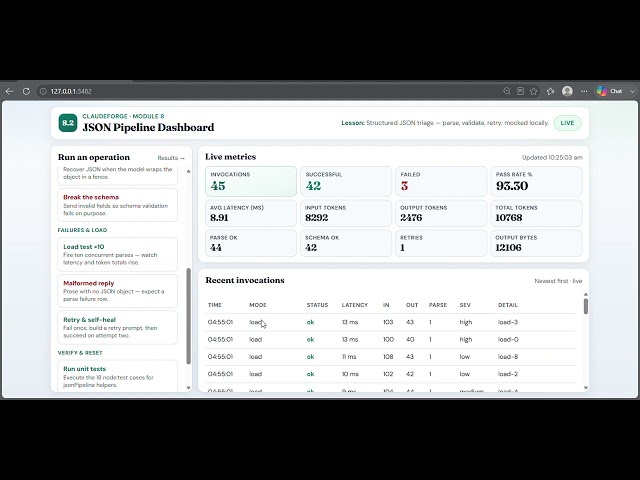Select the Avg Latency (ms) card

pos(251,213)
